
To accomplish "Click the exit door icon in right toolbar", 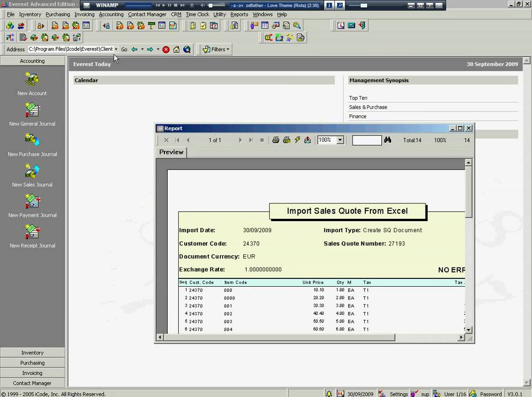I will [362, 25].
